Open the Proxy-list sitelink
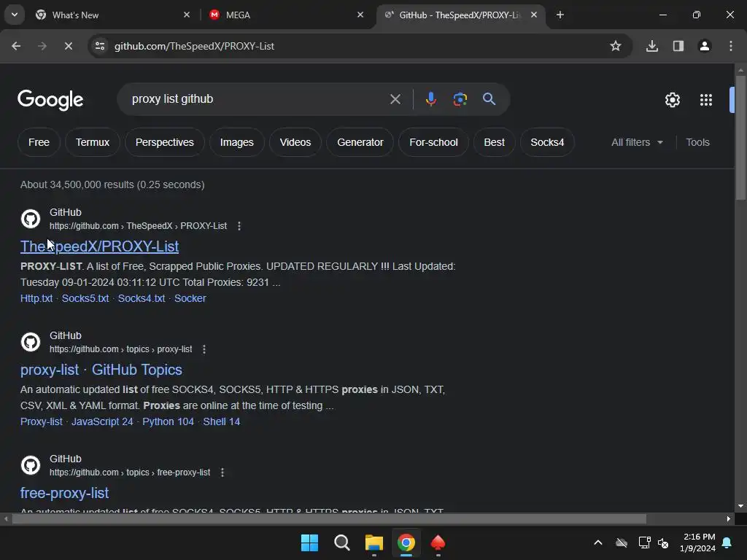The width and height of the screenshot is (747, 560). pyautogui.click(x=42, y=422)
